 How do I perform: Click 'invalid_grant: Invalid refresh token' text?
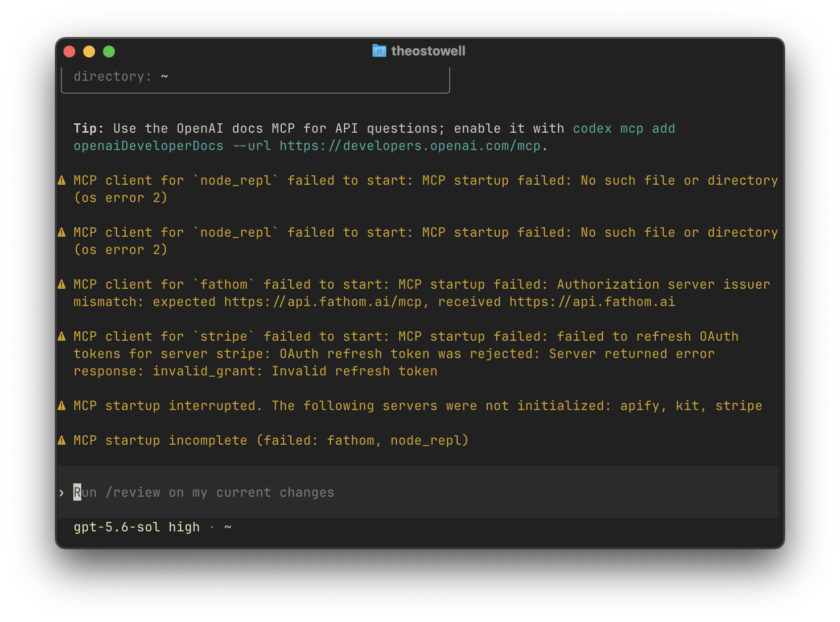click(295, 371)
